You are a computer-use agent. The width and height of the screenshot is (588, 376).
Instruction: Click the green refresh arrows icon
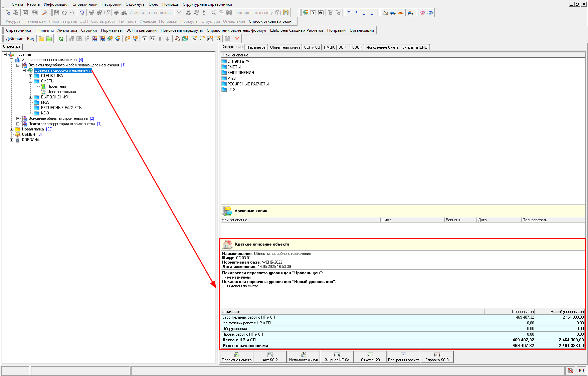pos(61,39)
